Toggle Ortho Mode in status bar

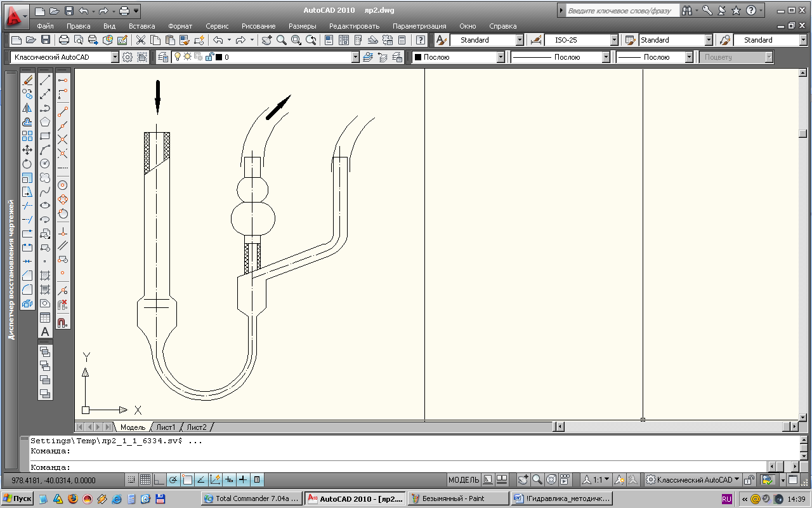click(159, 479)
